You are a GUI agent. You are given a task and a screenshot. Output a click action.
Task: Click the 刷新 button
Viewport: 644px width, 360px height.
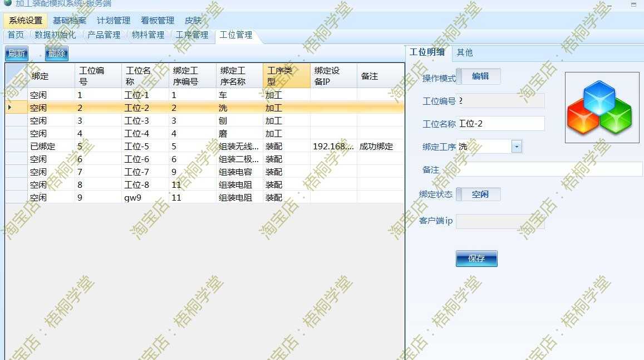(17, 53)
